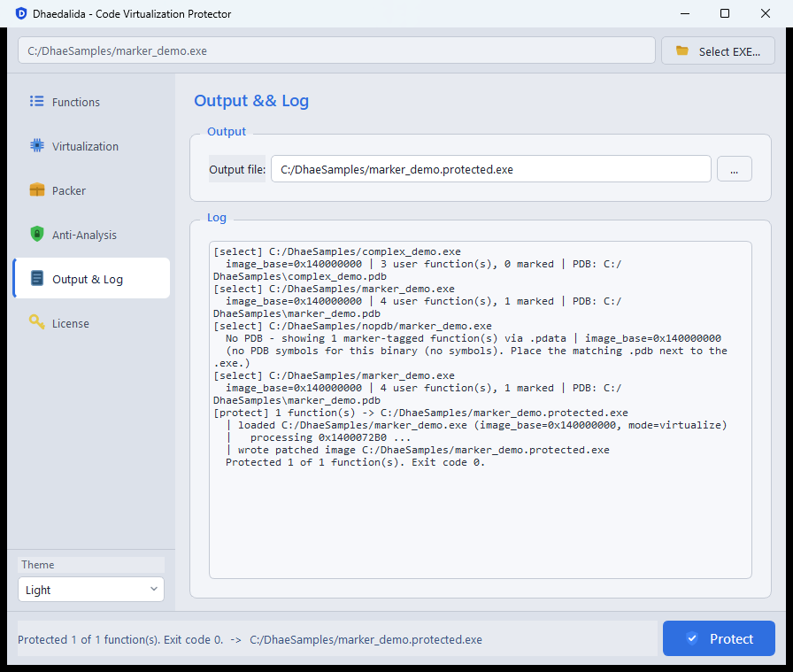Viewport: 793px width, 672px height.
Task: Click the 'Output && Log' page heading
Action: pyautogui.click(x=251, y=101)
